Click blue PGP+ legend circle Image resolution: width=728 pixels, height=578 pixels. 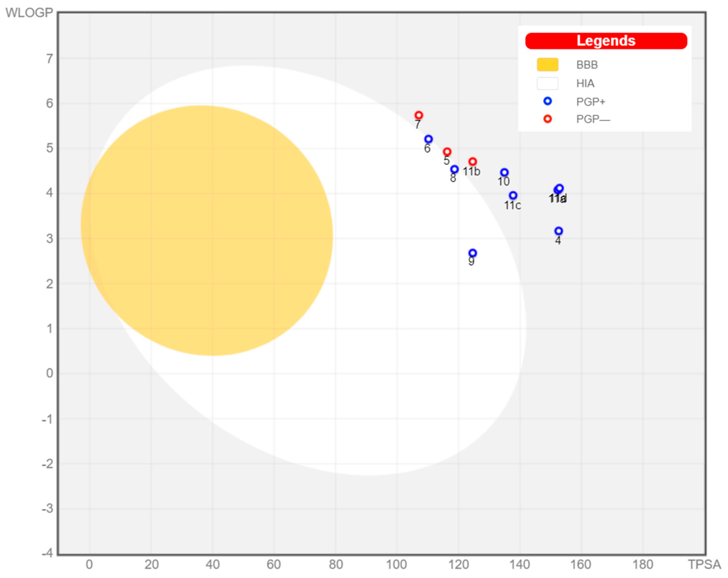click(x=547, y=101)
